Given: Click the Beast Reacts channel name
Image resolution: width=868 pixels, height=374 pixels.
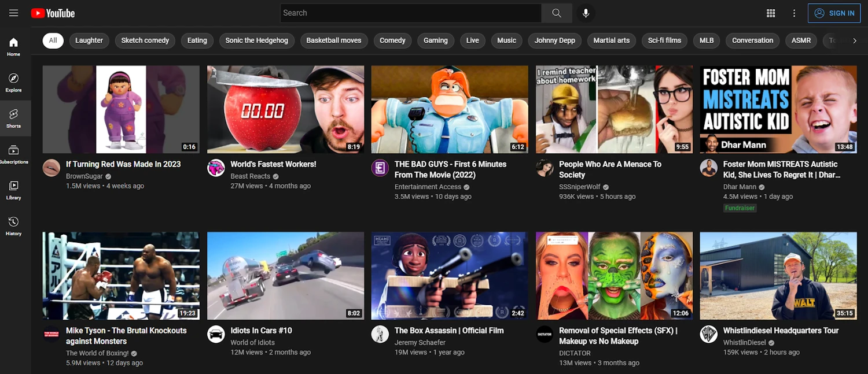Looking at the screenshot, I should (x=250, y=176).
